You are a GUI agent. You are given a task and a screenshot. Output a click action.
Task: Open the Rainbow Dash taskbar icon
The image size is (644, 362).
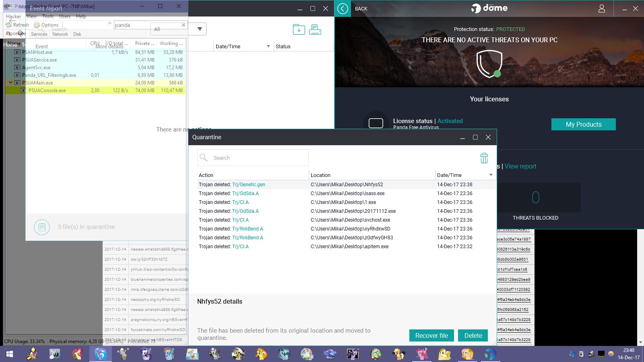(x=169, y=354)
